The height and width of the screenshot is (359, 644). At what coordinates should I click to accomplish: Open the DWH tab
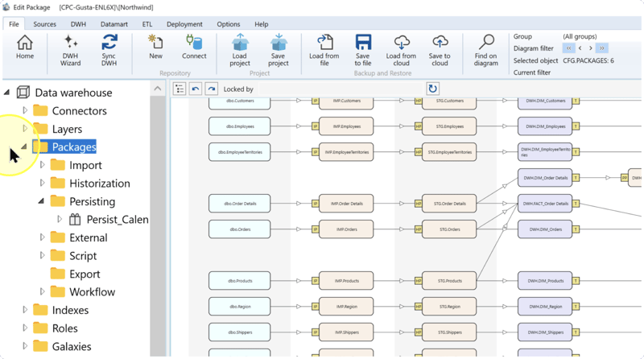78,24
